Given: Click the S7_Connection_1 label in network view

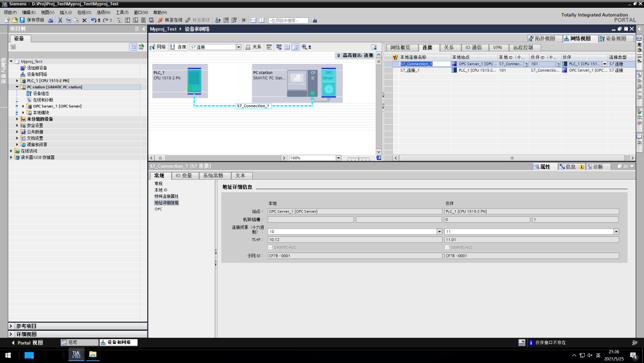Looking at the screenshot, I should pos(253,106).
